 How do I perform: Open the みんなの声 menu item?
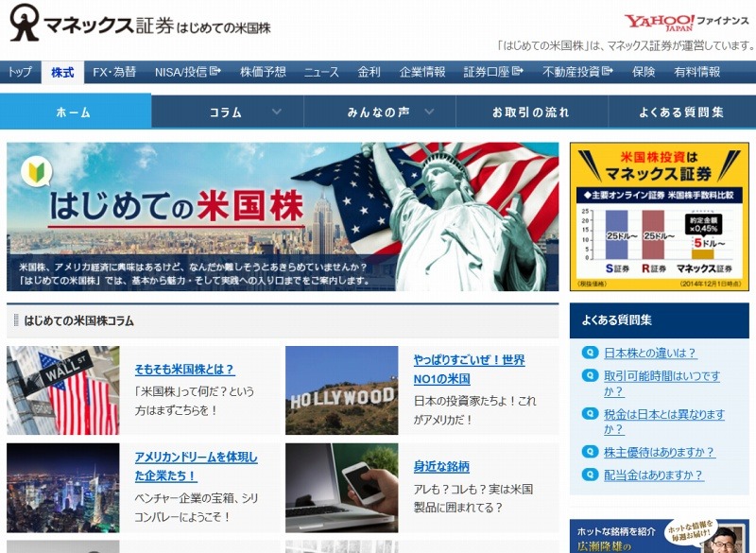pos(380,112)
